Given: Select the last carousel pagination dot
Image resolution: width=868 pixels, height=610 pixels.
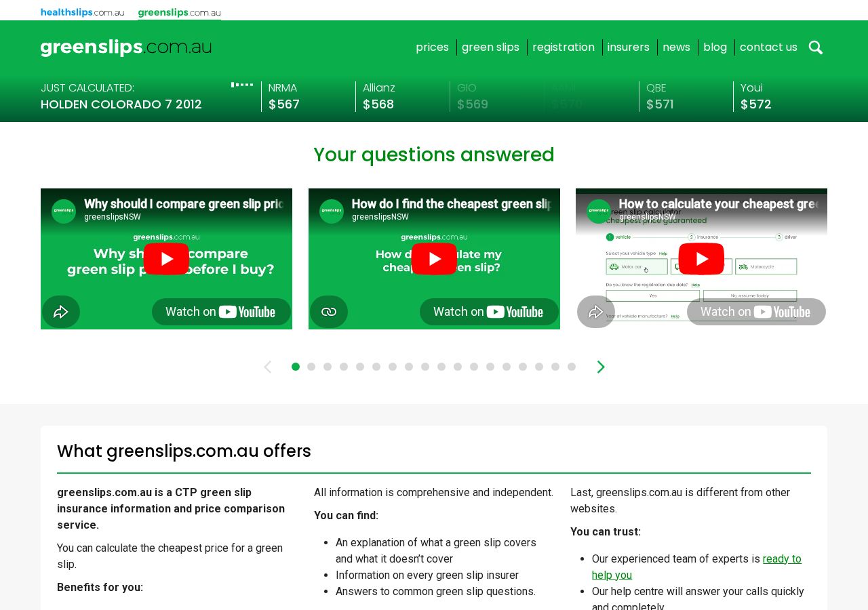Looking at the screenshot, I should [572, 367].
